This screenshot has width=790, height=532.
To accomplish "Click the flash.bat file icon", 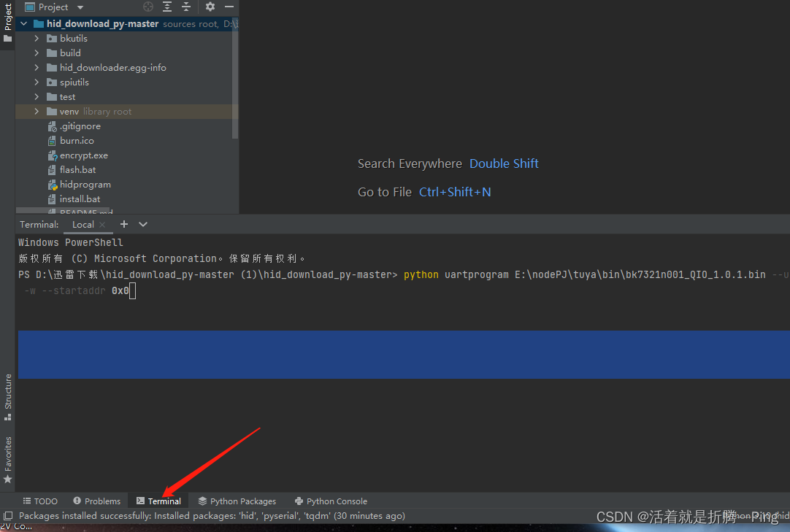I will pos(52,170).
